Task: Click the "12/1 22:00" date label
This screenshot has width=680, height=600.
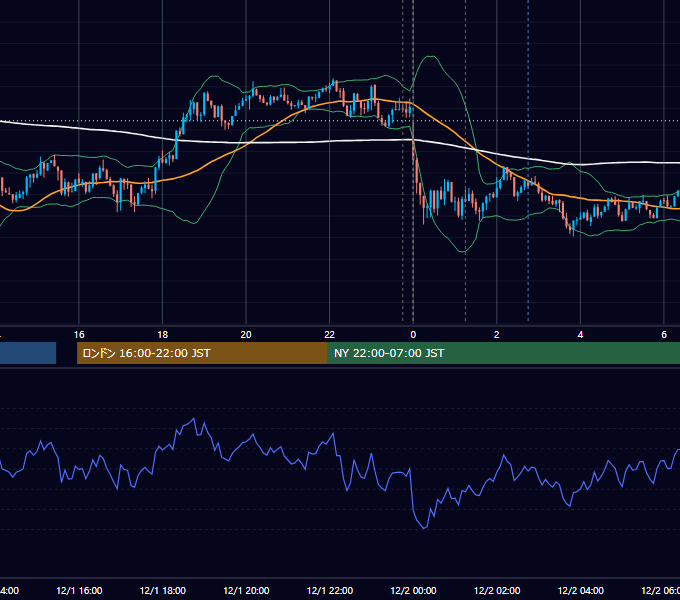Action: point(330,591)
